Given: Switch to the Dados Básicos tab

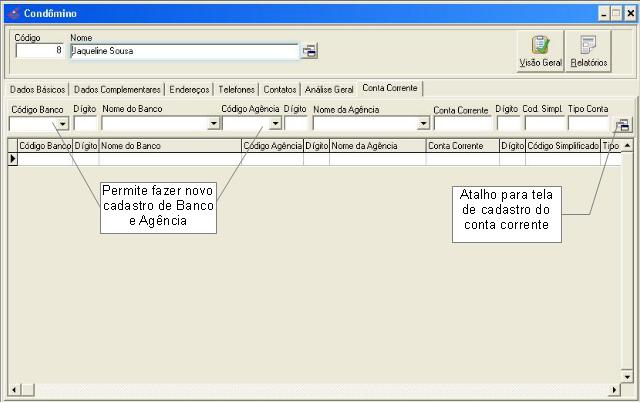Looking at the screenshot, I should point(38,89).
